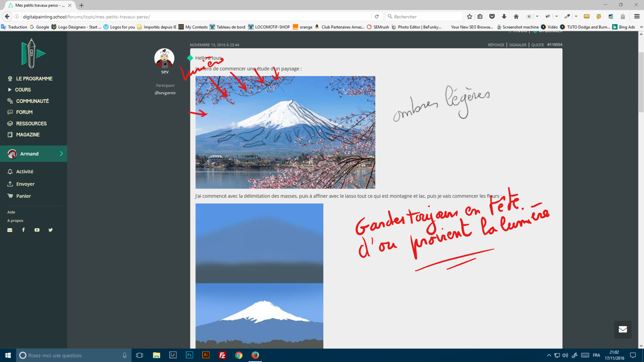Toggle the bookmark star for this page

pos(469,16)
